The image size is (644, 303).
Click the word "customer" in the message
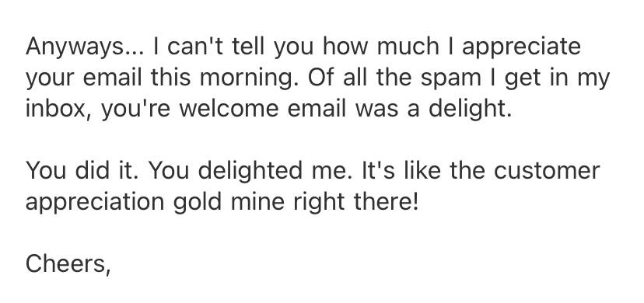click(x=547, y=171)
